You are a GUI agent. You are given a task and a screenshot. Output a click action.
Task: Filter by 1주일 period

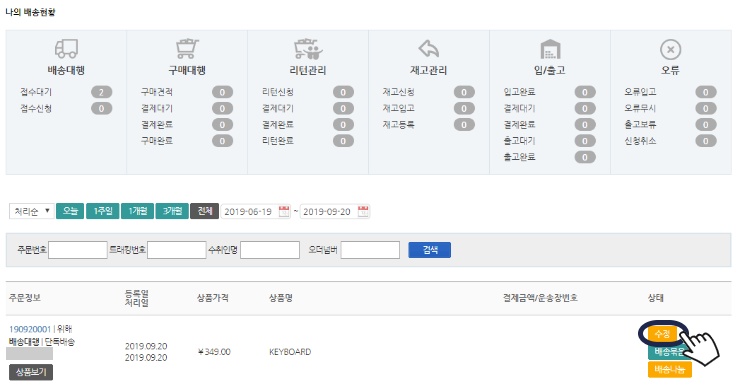click(x=102, y=211)
